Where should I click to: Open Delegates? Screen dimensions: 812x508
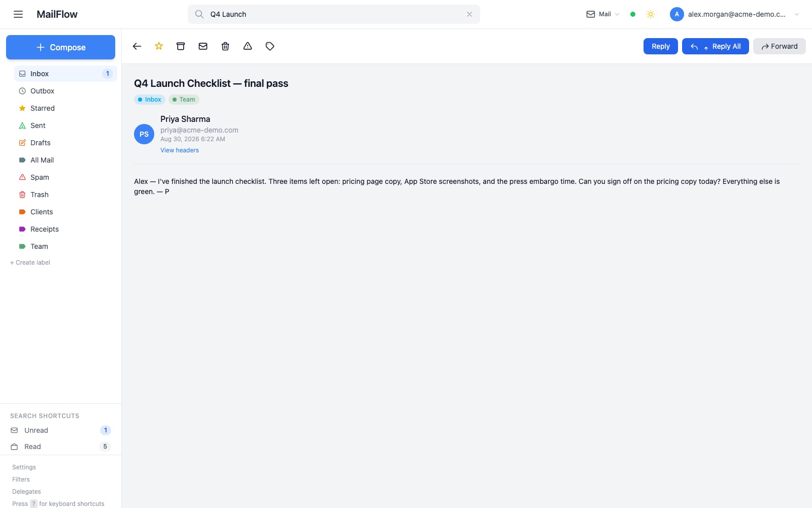[x=26, y=492]
